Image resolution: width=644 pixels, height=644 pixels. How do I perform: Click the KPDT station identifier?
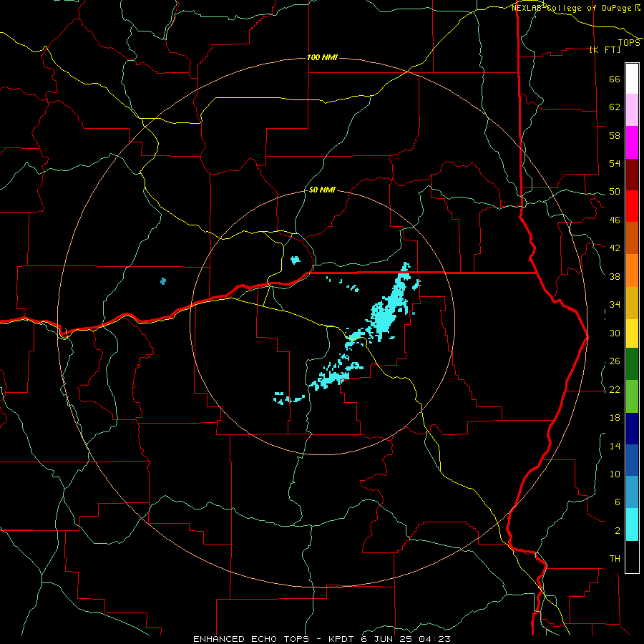tap(343, 639)
